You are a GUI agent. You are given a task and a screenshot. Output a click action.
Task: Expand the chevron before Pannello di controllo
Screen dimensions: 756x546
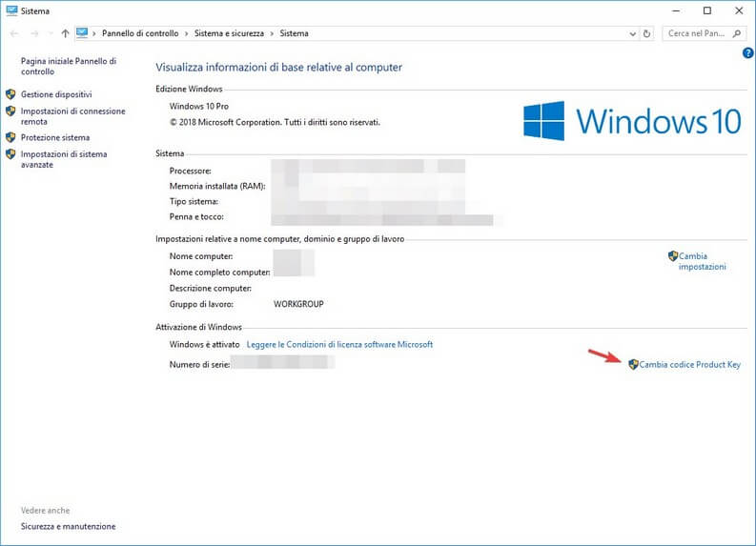coord(94,33)
